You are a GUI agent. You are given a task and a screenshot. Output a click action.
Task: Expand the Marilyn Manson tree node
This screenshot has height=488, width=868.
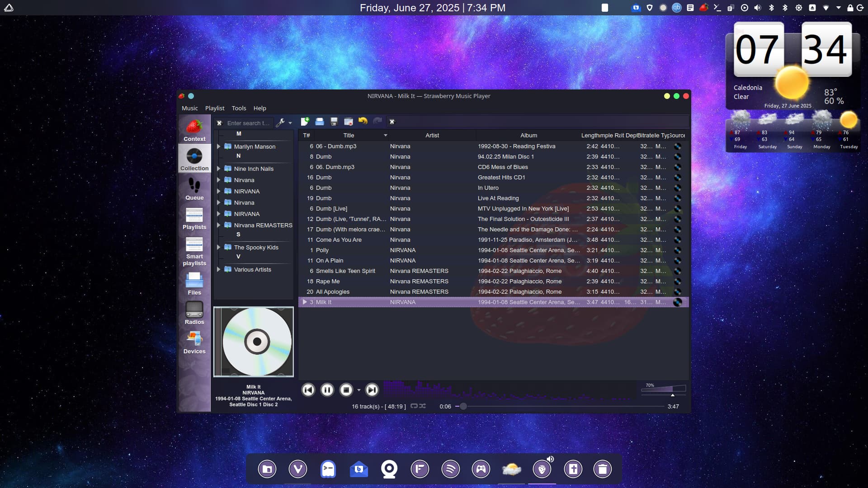tap(219, 146)
